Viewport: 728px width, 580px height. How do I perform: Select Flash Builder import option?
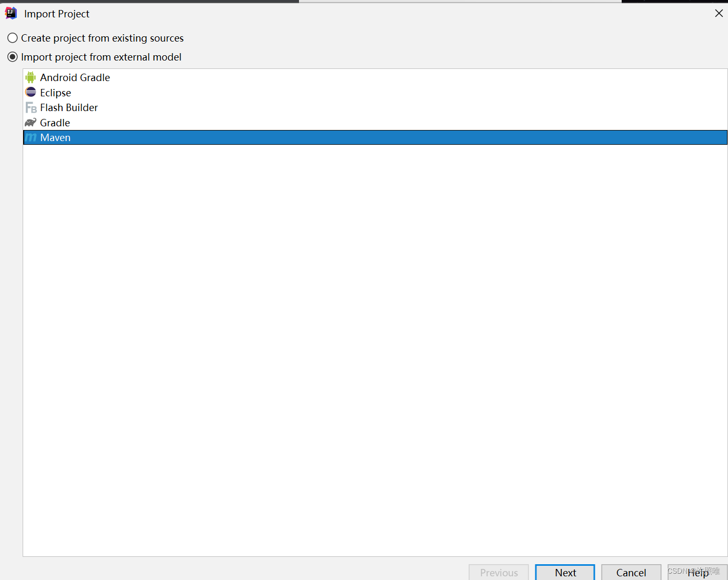click(x=69, y=107)
